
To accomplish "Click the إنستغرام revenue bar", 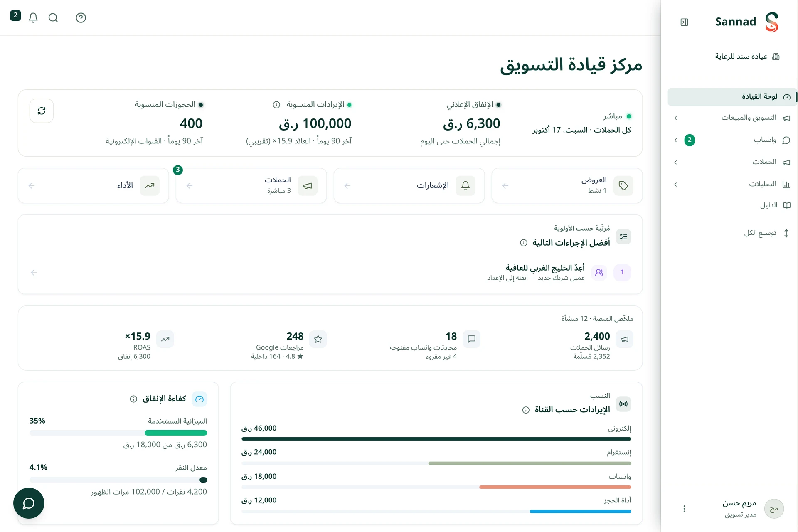I will click(436, 463).
